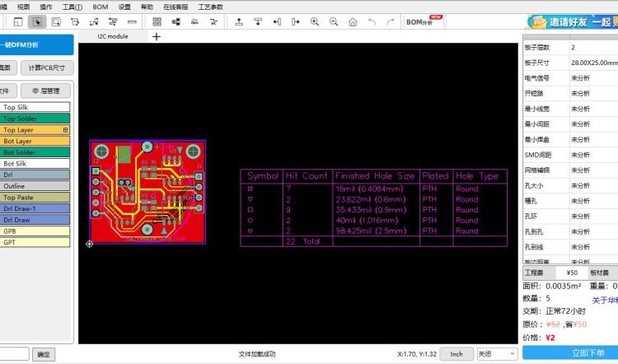The height and width of the screenshot is (364, 618).
Task: Click the 立即下单 order button
Action: (x=570, y=353)
